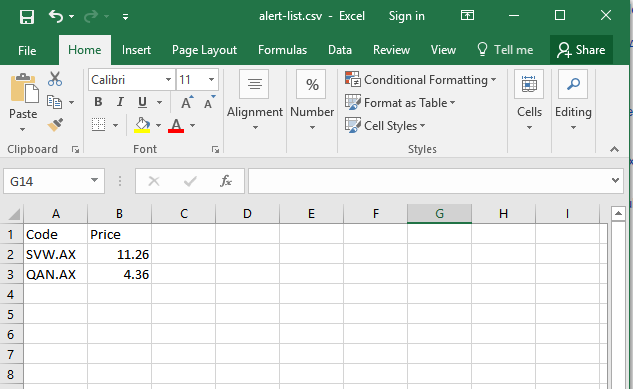Click the Insert Function fx icon

pos(226,181)
